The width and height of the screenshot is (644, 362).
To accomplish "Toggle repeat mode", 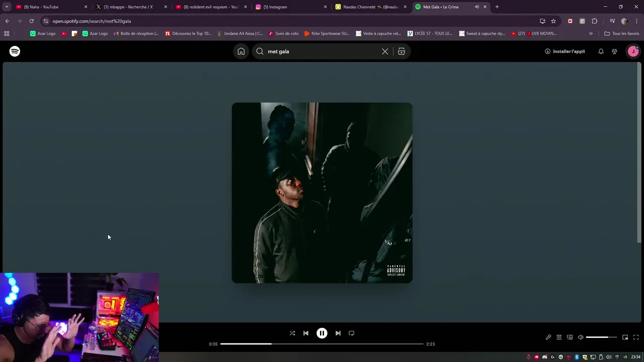I will point(352,333).
